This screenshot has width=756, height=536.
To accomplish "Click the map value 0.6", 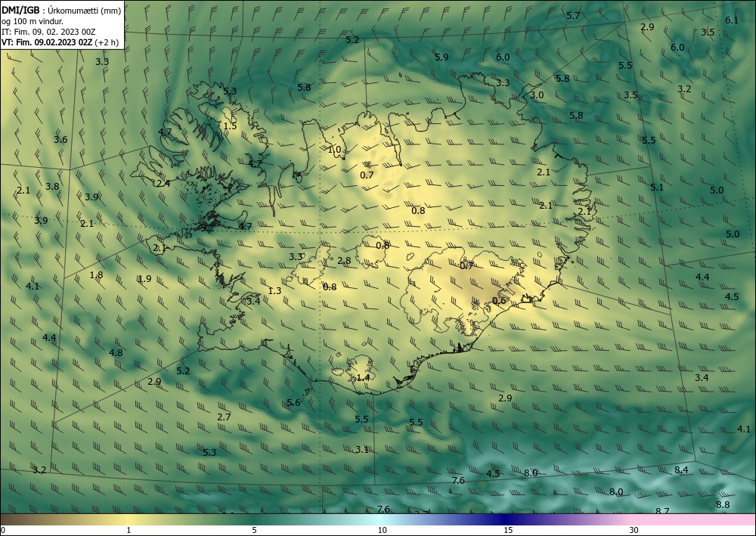I will click(x=500, y=301).
